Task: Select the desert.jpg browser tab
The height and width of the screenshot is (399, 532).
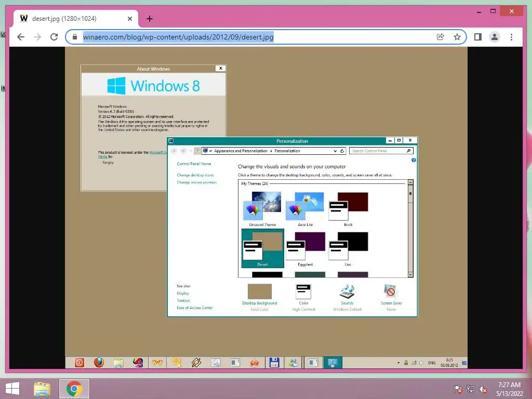Action: click(76, 19)
